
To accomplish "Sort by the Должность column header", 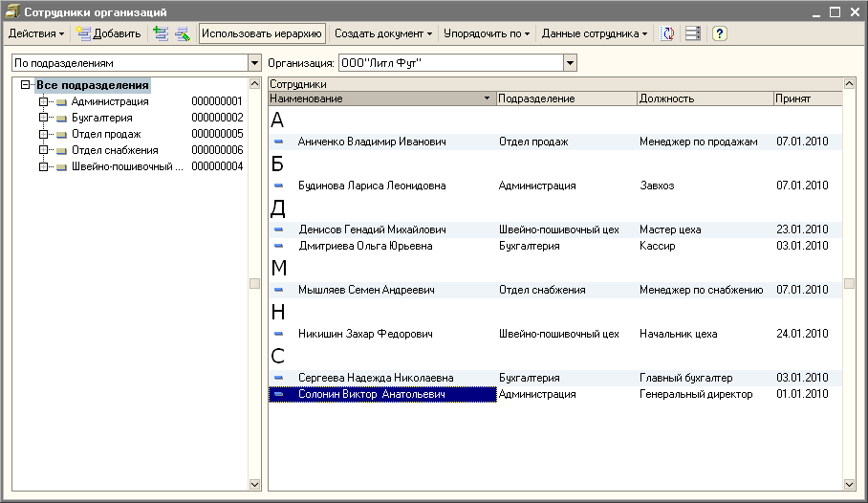I will [705, 98].
